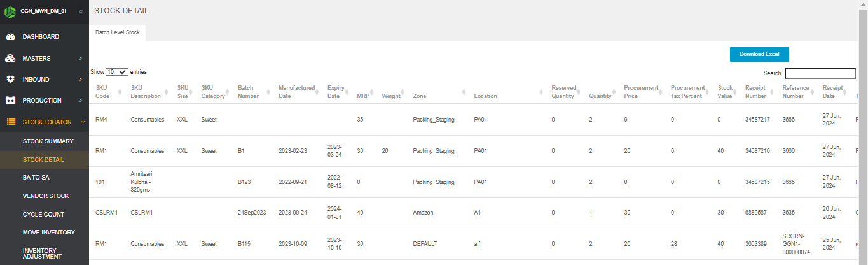Open the Show entries count dropdown
Viewport: 868px width, 265px height.
tap(117, 73)
